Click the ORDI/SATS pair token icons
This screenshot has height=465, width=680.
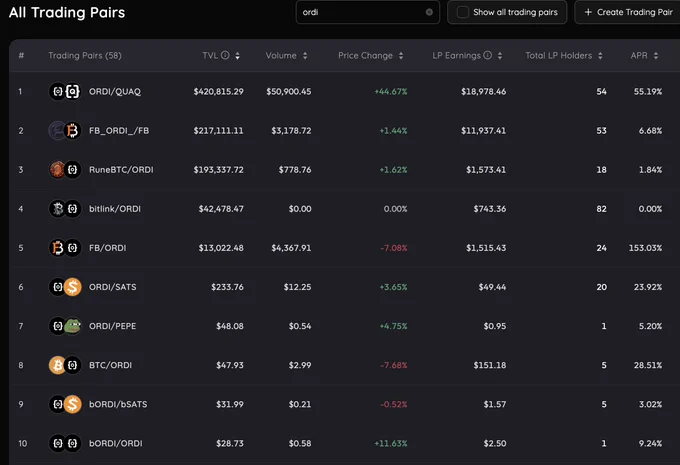65,287
